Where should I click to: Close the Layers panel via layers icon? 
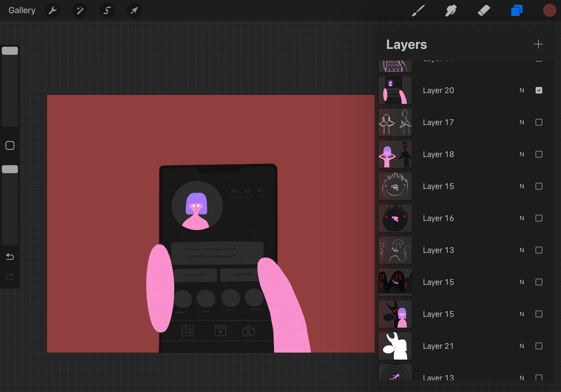pyautogui.click(x=517, y=11)
